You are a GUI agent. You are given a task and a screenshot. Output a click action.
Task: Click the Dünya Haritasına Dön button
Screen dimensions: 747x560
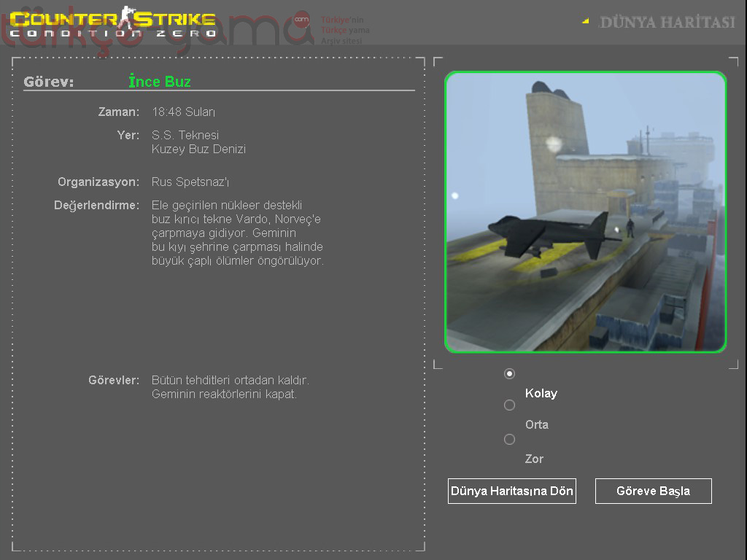pyautogui.click(x=511, y=491)
